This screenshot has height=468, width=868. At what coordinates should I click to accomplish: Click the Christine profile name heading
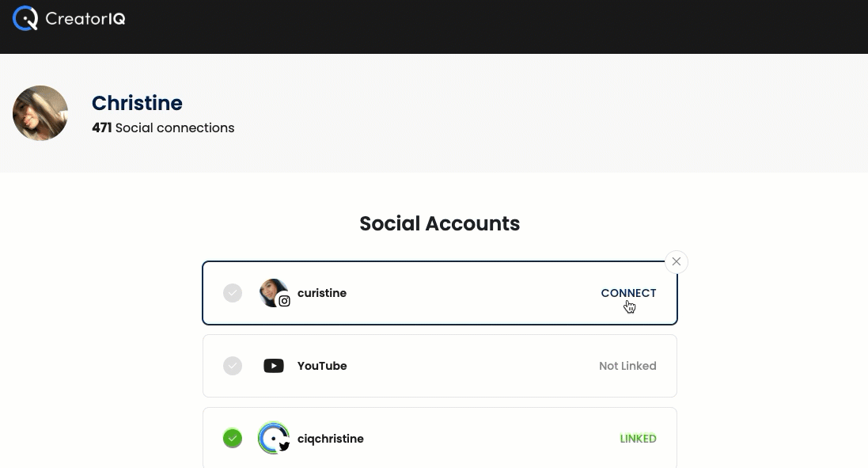pyautogui.click(x=137, y=103)
